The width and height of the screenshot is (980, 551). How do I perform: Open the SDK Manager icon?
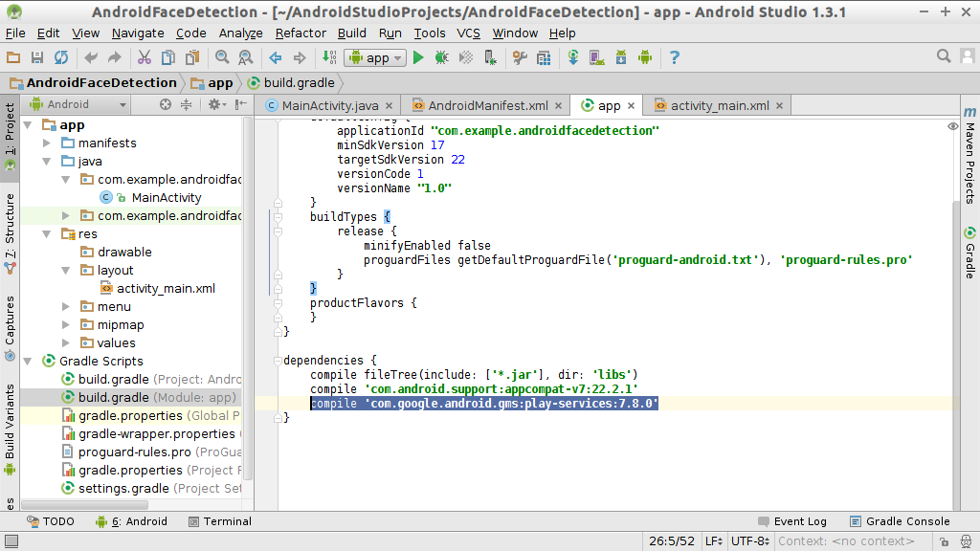click(x=621, y=58)
